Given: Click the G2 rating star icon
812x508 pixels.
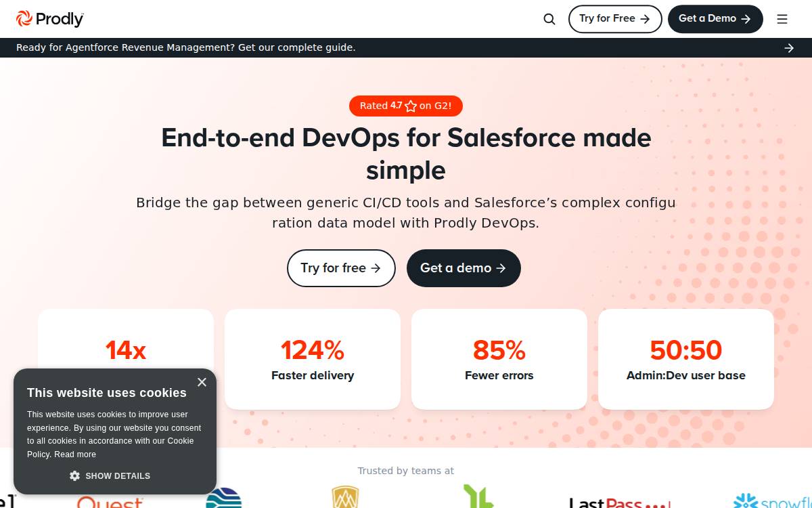Looking at the screenshot, I should click(x=411, y=106).
